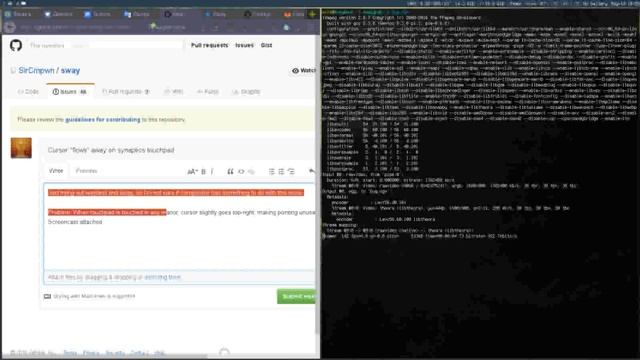
Task: Open a new browser tab with plus button
Action: (312, 14)
